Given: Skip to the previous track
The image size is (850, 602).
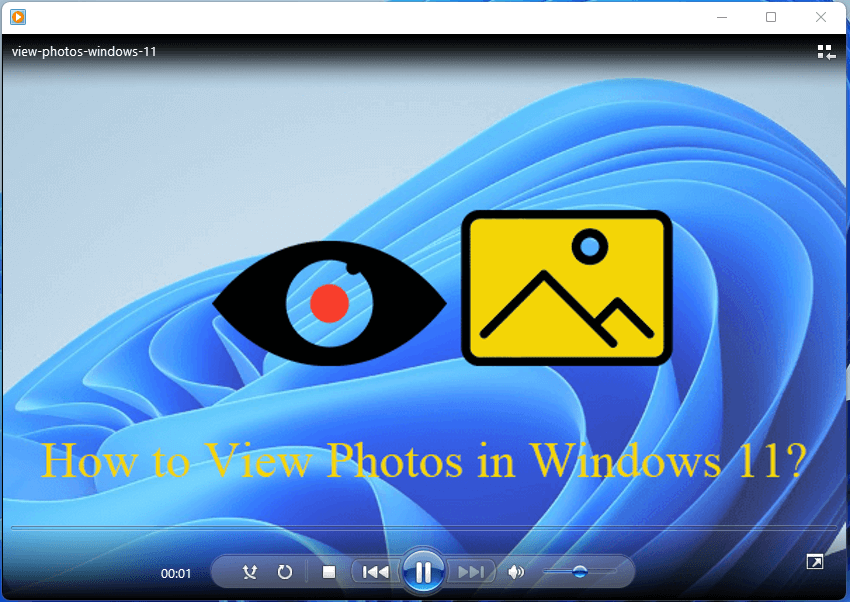Looking at the screenshot, I should tap(376, 572).
